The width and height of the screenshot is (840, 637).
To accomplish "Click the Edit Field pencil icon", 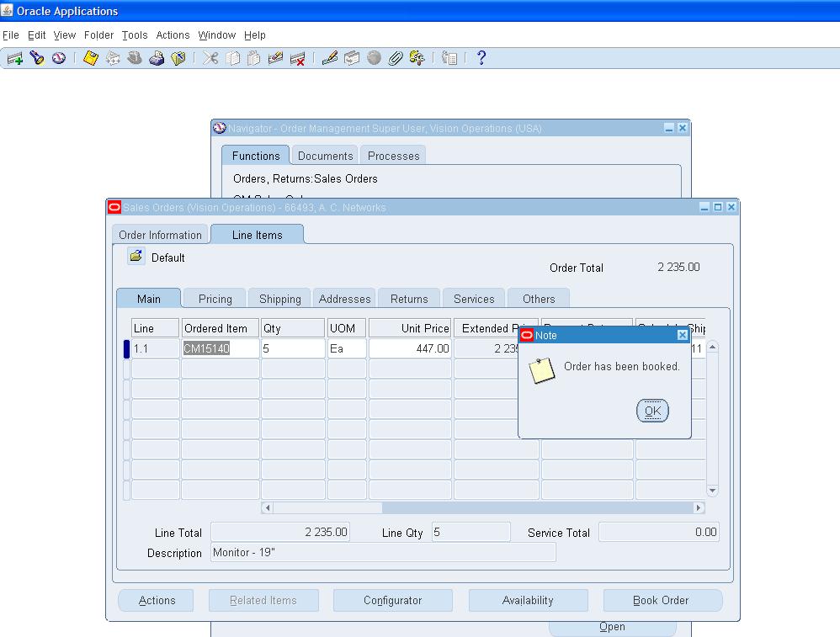I will point(329,58).
